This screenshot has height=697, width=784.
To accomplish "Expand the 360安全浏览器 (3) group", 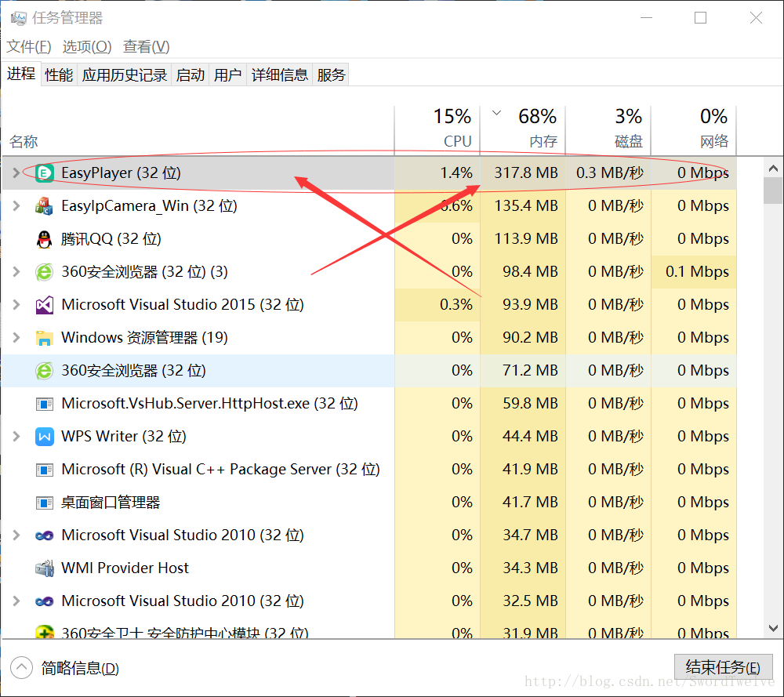I will click(16, 272).
